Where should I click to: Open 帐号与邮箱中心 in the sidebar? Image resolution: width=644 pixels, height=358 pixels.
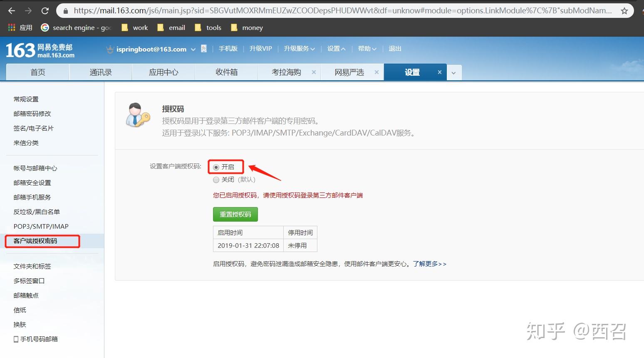[35, 168]
